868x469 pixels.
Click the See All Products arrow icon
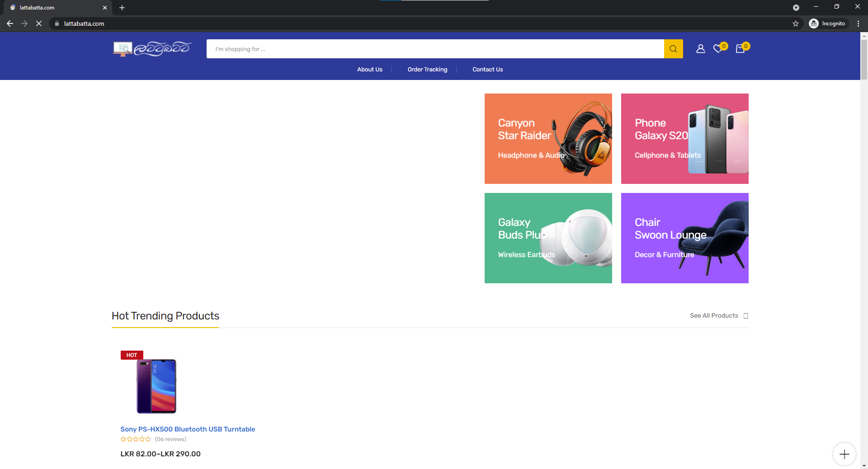(x=746, y=316)
